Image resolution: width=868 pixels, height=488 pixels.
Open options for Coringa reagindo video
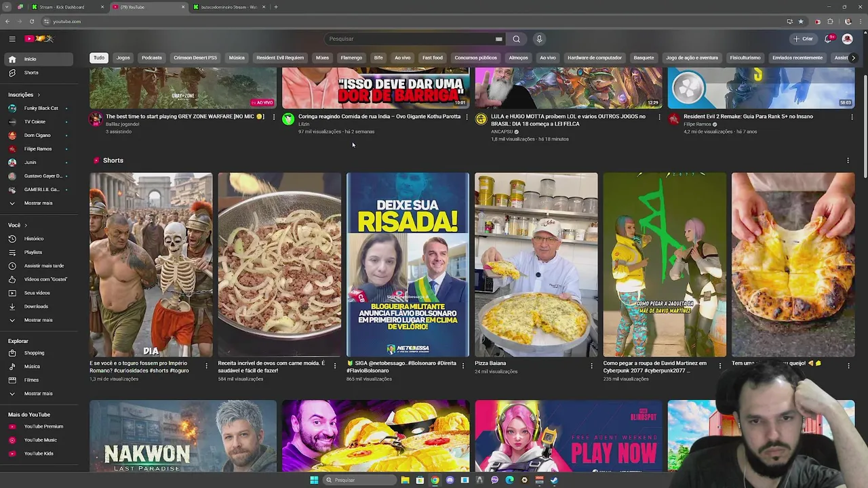(467, 117)
